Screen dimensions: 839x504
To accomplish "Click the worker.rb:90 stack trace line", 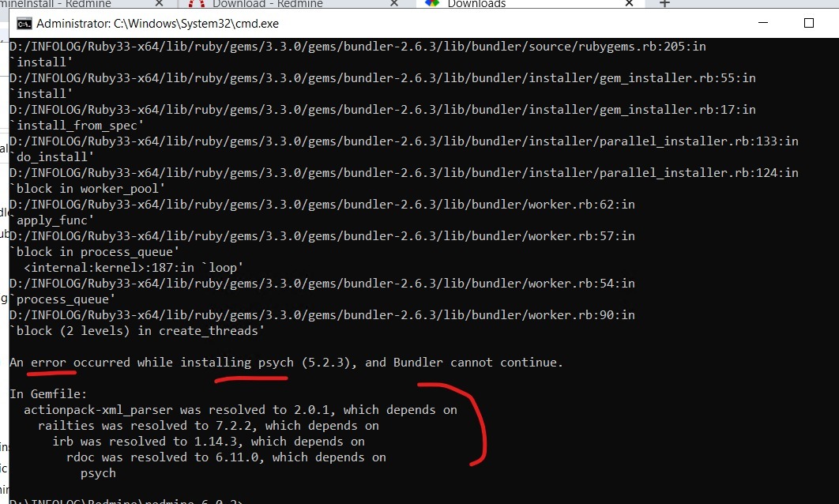I will point(322,315).
